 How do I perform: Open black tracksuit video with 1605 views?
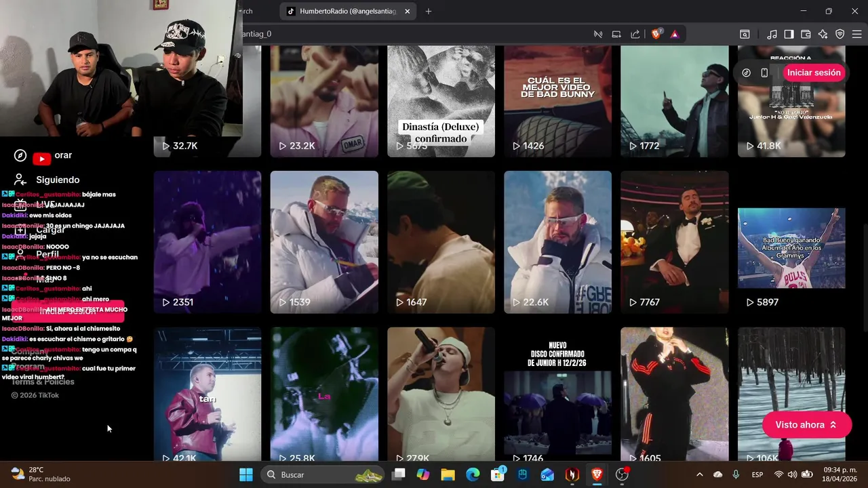pos(675,394)
